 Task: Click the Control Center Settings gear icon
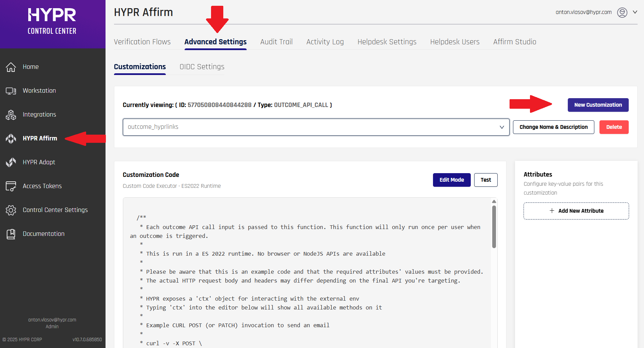(11, 210)
